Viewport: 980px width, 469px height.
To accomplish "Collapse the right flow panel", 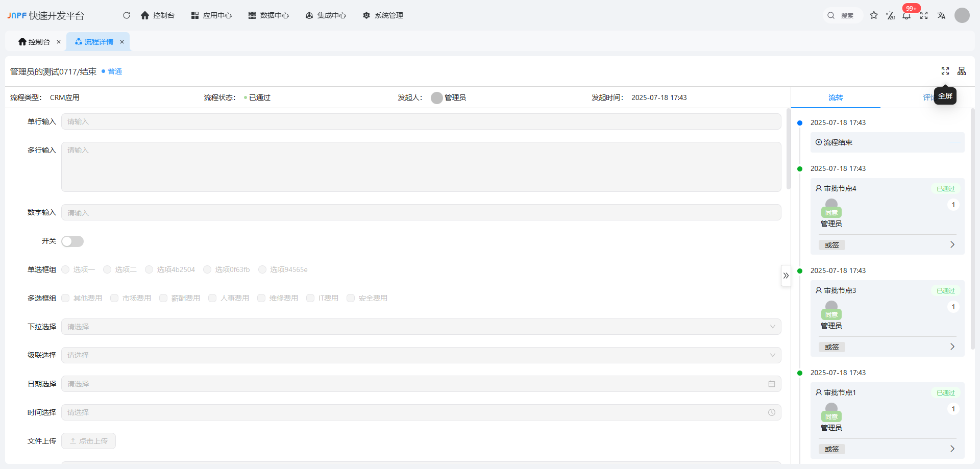I will [x=786, y=276].
